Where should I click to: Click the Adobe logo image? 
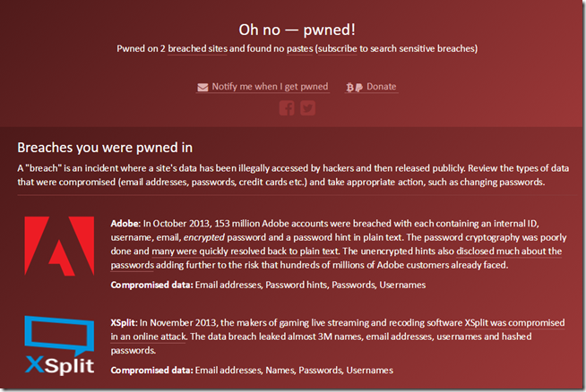pos(59,246)
